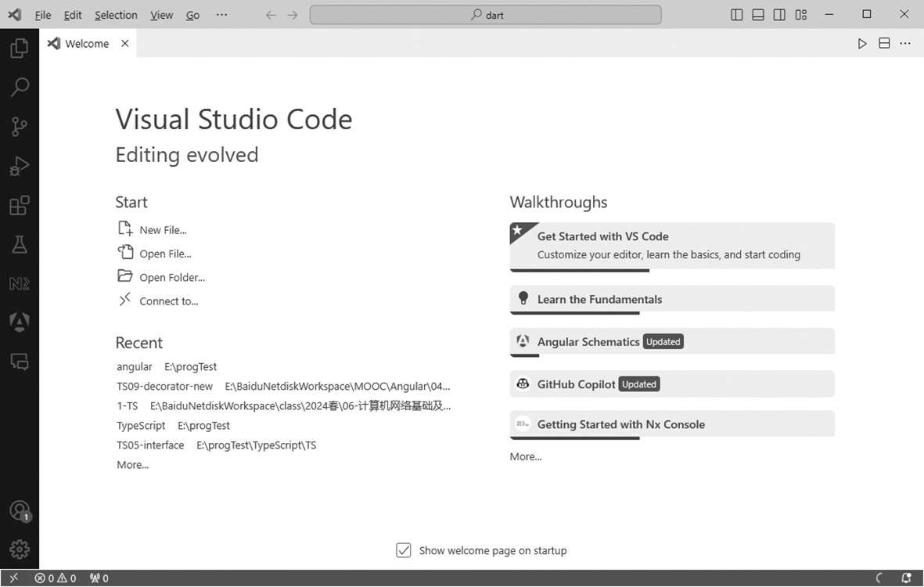Open the Search view icon
This screenshot has width=924, height=587.
19,87
